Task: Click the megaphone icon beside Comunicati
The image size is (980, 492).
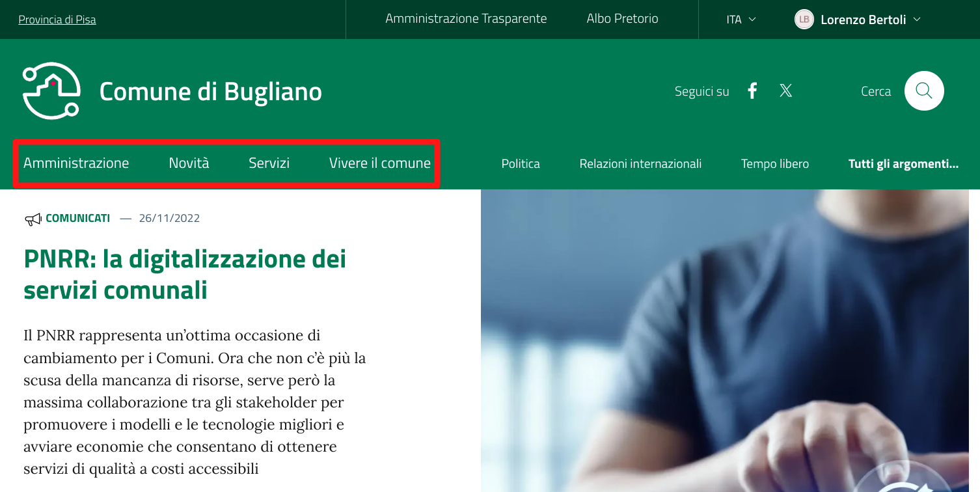Action: tap(33, 219)
